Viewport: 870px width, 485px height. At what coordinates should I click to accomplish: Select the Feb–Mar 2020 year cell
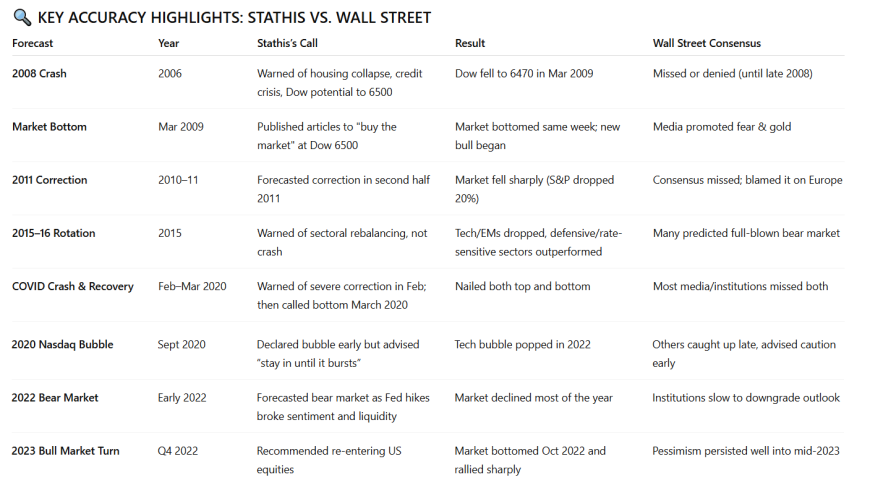tap(192, 286)
